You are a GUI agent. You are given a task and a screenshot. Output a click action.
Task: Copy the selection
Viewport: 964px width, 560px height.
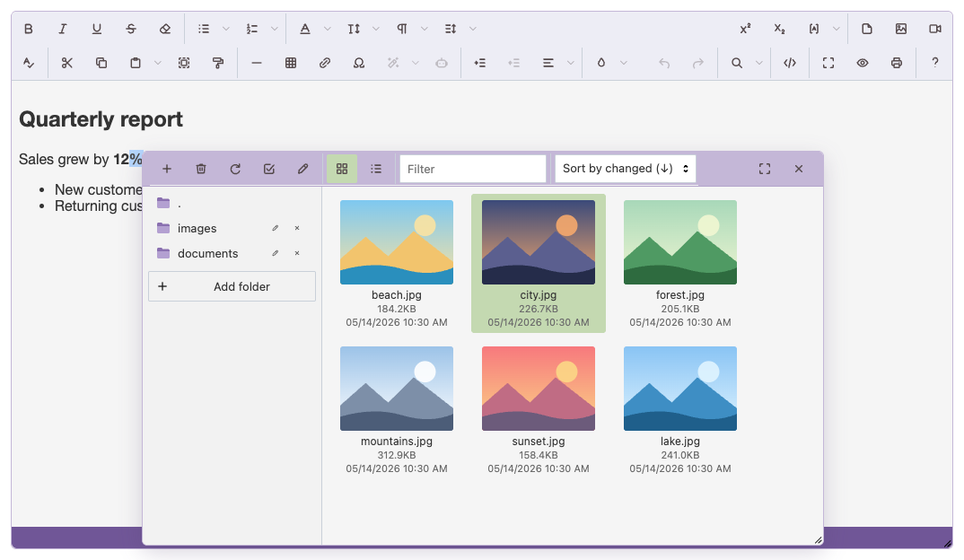pyautogui.click(x=101, y=63)
